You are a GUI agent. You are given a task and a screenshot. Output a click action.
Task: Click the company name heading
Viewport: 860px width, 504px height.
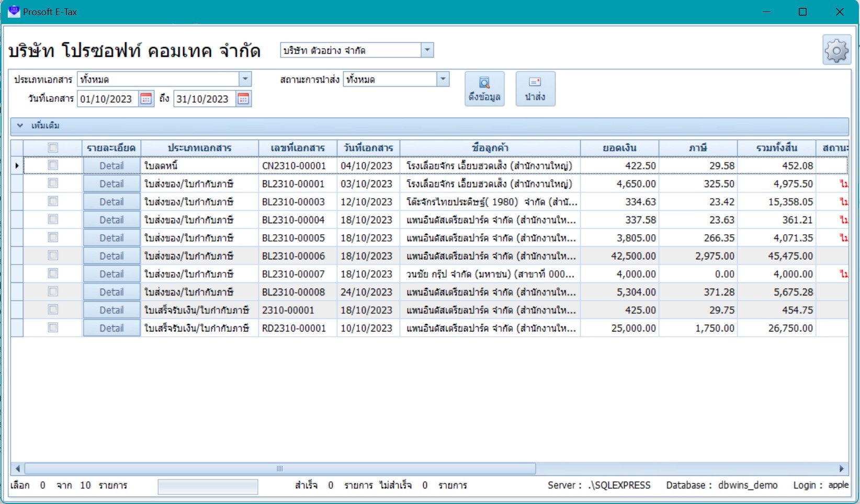134,51
